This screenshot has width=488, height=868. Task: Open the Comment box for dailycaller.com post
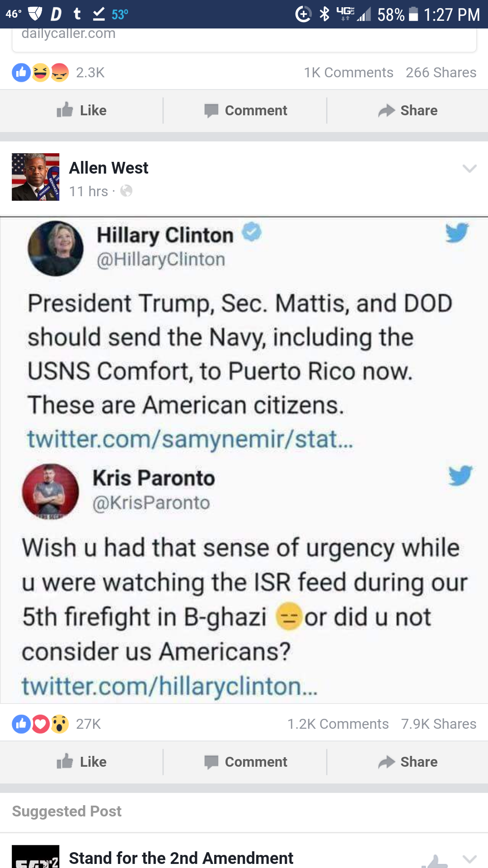245,110
